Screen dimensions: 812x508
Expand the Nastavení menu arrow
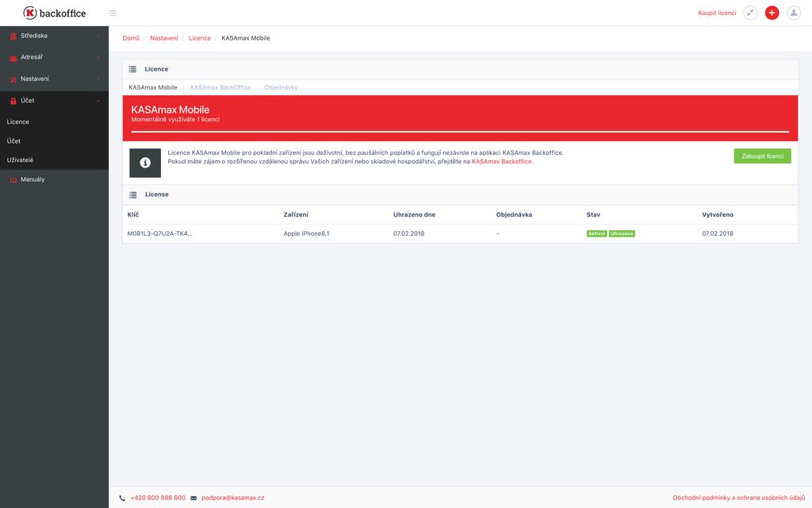98,79
